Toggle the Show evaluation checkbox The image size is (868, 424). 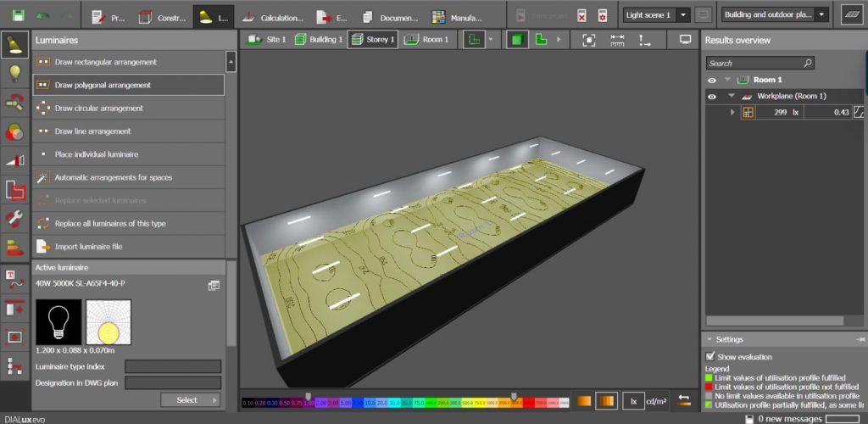click(x=710, y=356)
